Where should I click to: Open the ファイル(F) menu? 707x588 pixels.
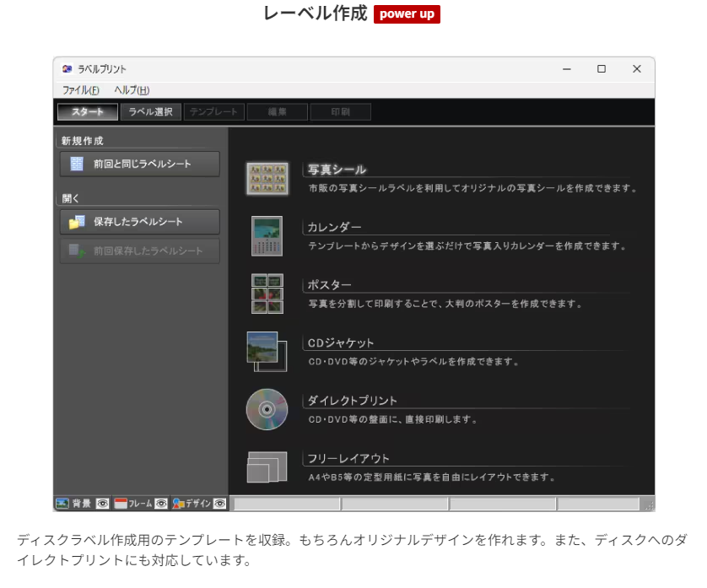point(80,90)
